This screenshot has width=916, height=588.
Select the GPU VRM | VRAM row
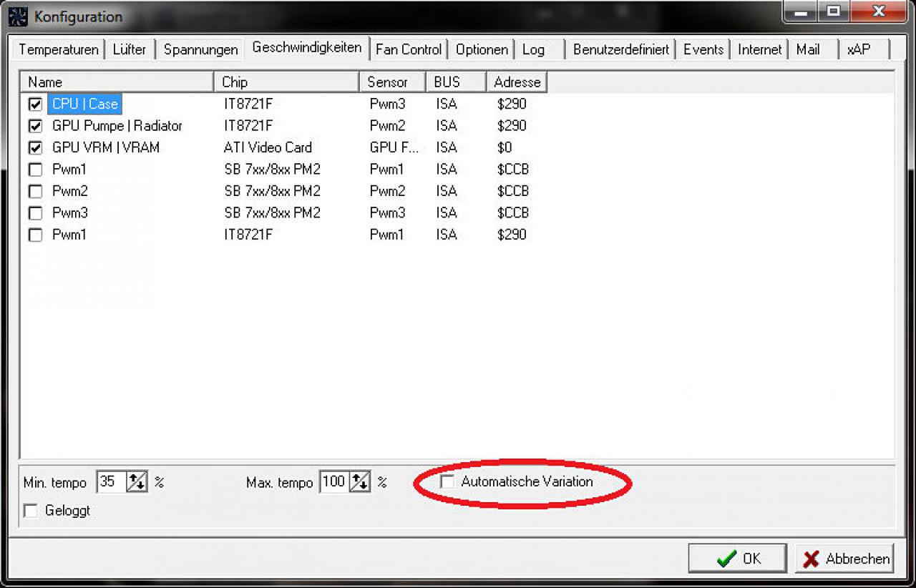(x=106, y=147)
